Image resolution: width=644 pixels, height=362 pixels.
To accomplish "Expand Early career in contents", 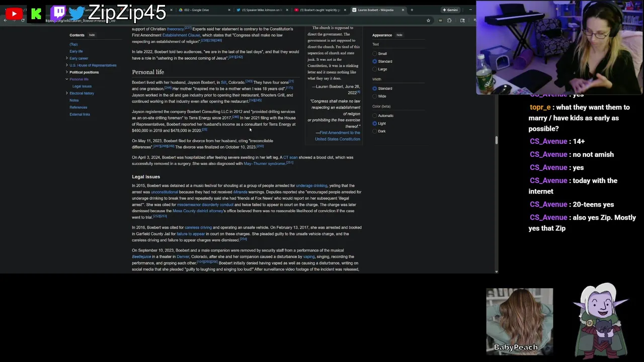I will (x=67, y=58).
